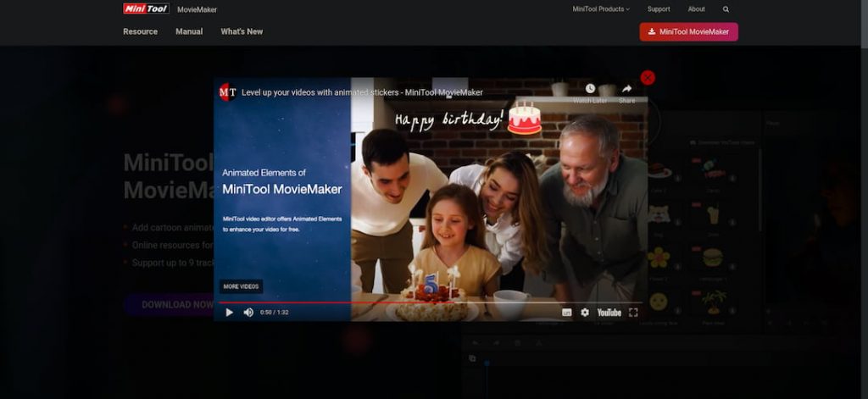The height and width of the screenshot is (399, 868).
Task: Click the MORE VIDEOS button
Action: [241, 286]
